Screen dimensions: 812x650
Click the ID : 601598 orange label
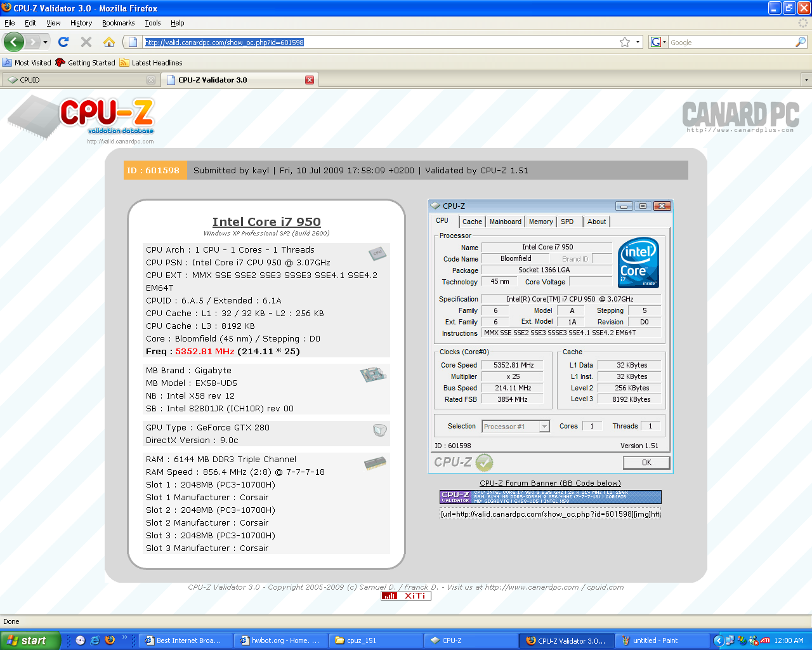(155, 170)
